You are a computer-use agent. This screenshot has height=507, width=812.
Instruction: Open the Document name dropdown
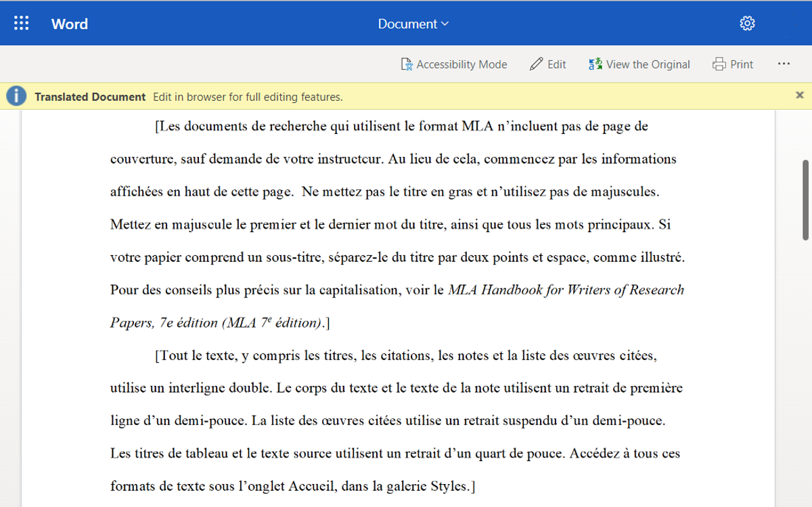(x=413, y=23)
